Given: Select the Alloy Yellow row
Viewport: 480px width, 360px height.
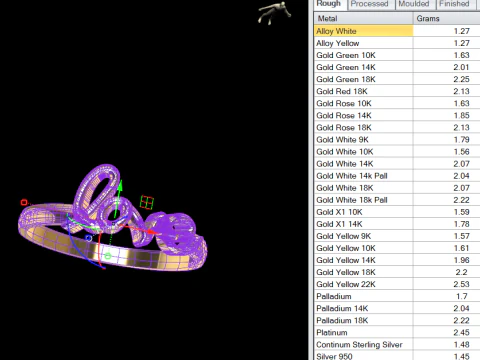Looking at the screenshot, I should 397,43.
